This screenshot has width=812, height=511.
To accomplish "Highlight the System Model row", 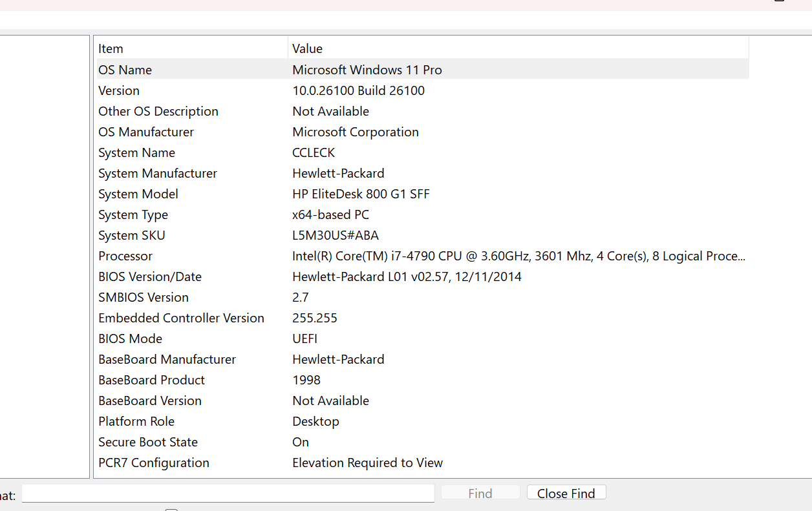I will 138,194.
